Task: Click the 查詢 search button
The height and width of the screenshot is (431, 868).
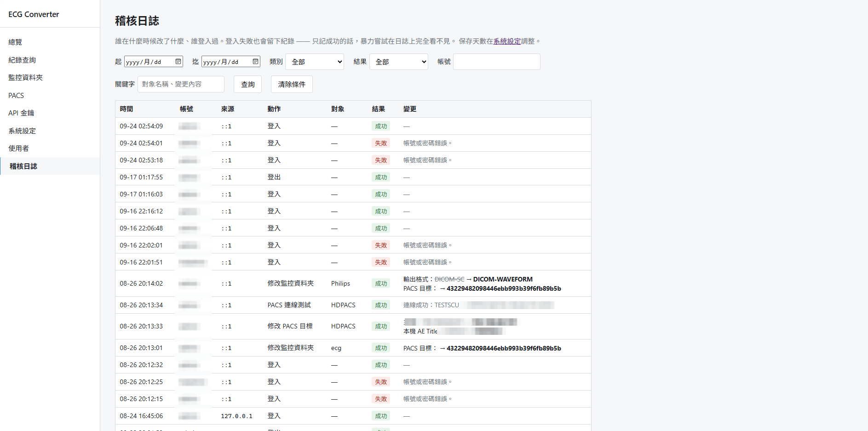Action: pyautogui.click(x=248, y=84)
